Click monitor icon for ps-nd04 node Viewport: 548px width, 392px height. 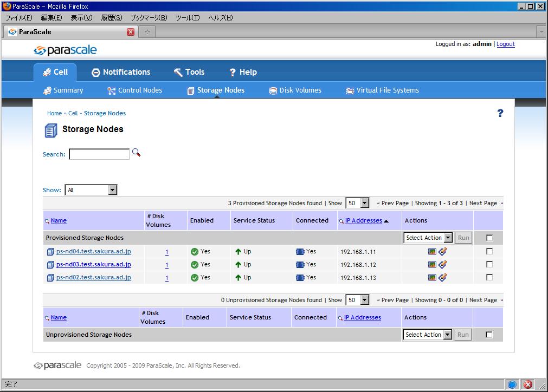[432, 251]
